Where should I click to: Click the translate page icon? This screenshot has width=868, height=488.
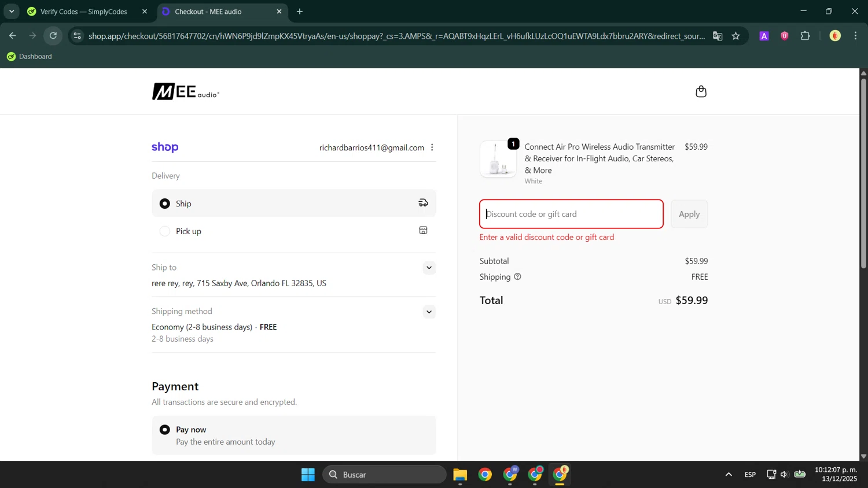pos(718,36)
